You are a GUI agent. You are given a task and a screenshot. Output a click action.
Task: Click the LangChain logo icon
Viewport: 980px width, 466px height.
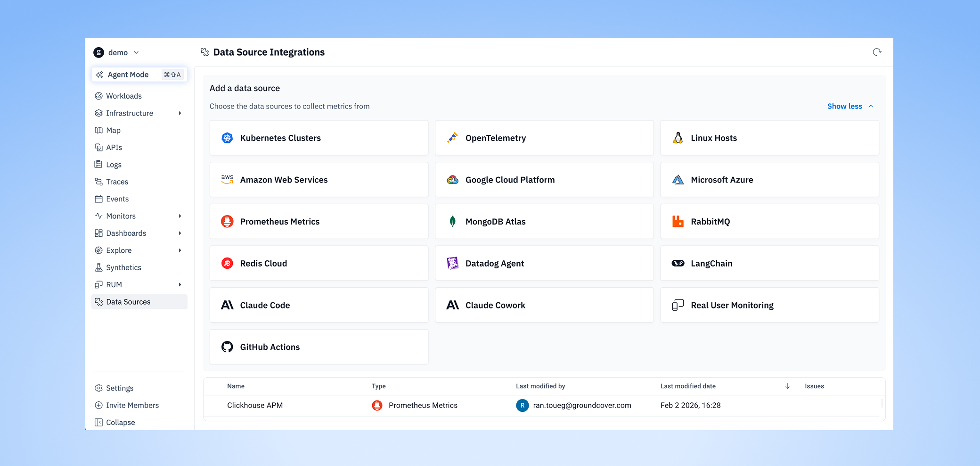pyautogui.click(x=678, y=263)
